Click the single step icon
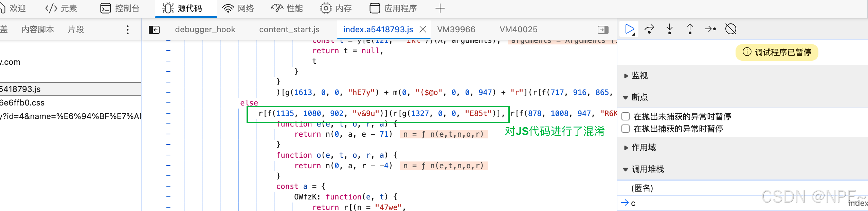The image size is (868, 211). (710, 29)
